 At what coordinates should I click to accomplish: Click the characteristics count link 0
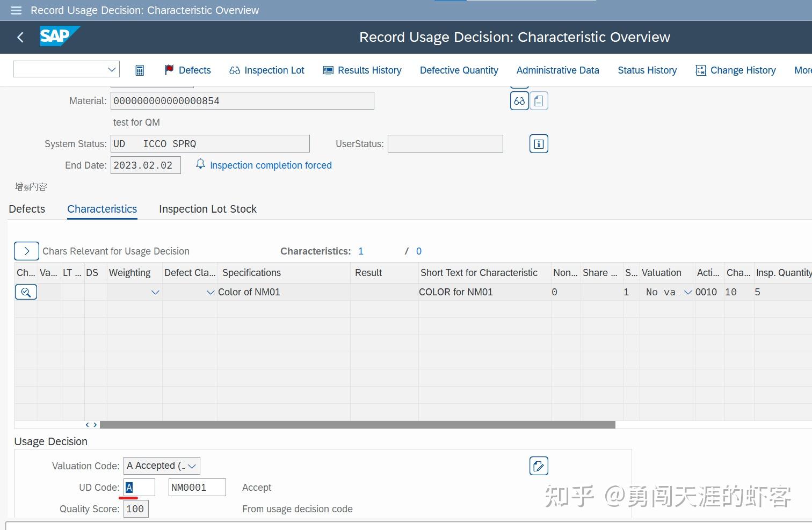419,251
